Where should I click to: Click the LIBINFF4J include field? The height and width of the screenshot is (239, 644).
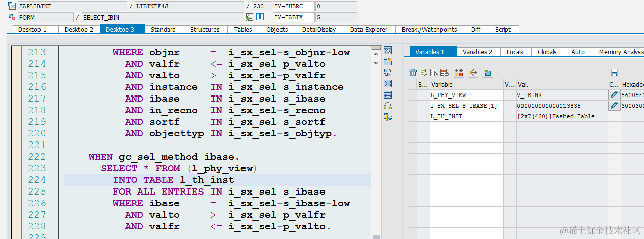click(x=189, y=6)
